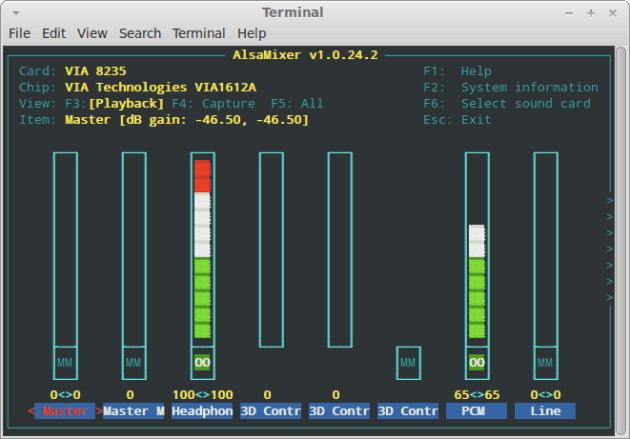The height and width of the screenshot is (439, 630).
Task: Toggle mute box under Master channel
Action: (65, 362)
